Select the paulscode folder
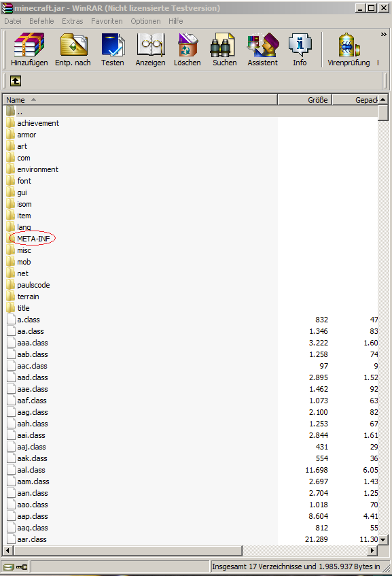The width and height of the screenshot is (392, 576). 33,285
